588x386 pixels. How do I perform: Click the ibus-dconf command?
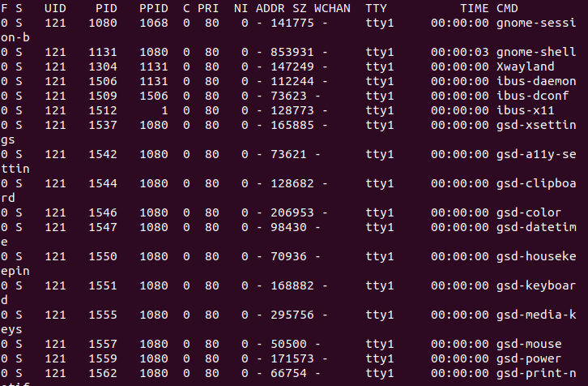533,96
